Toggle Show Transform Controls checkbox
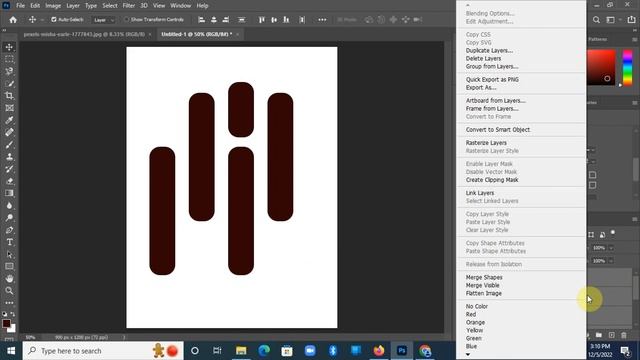The height and width of the screenshot is (360, 640). pyautogui.click(x=127, y=20)
